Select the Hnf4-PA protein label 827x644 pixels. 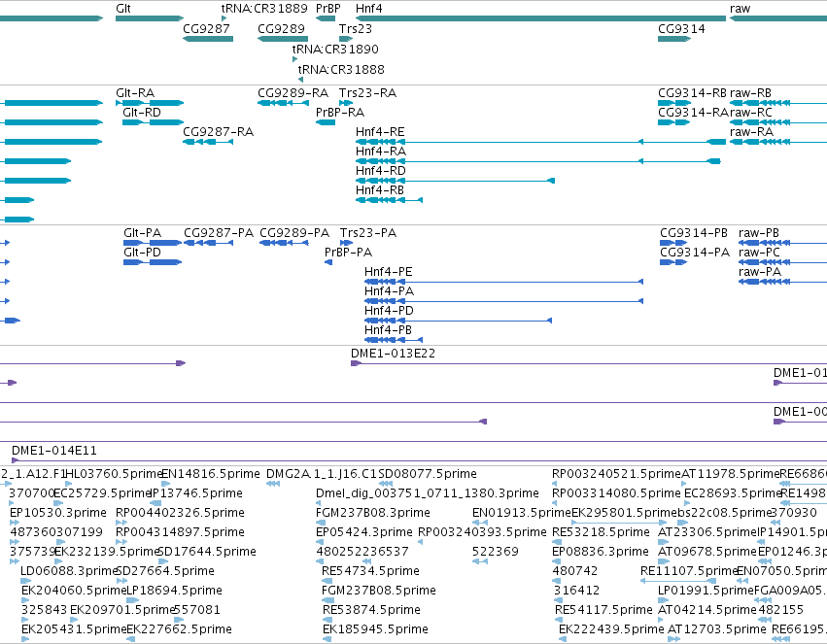pyautogui.click(x=390, y=291)
